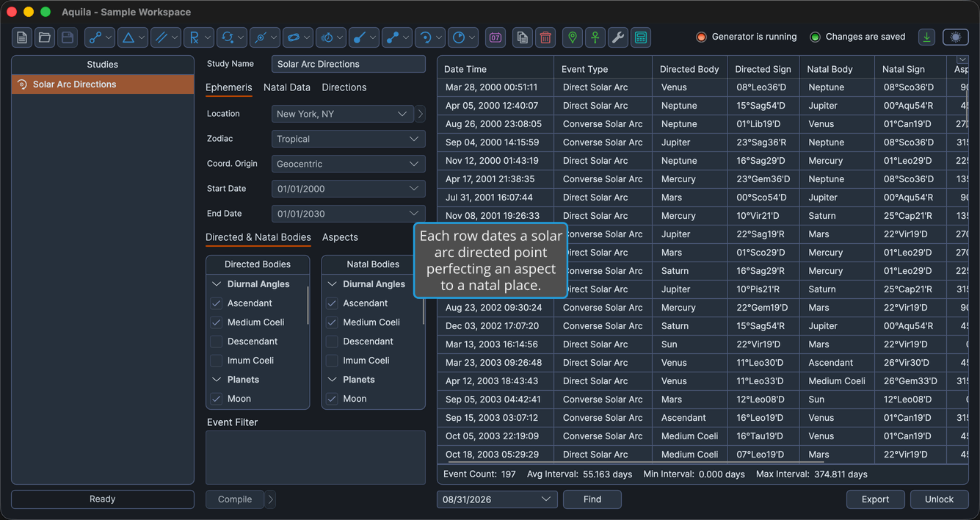Uncheck Moon in Natal Bodies
This screenshot has height=520, width=980.
point(332,399)
